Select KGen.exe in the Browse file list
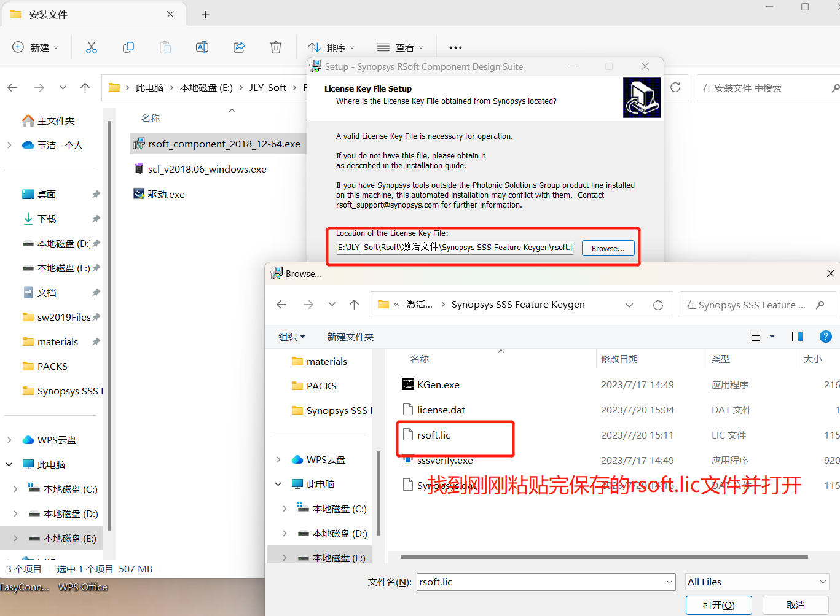The width and height of the screenshot is (840, 616). pyautogui.click(x=438, y=385)
